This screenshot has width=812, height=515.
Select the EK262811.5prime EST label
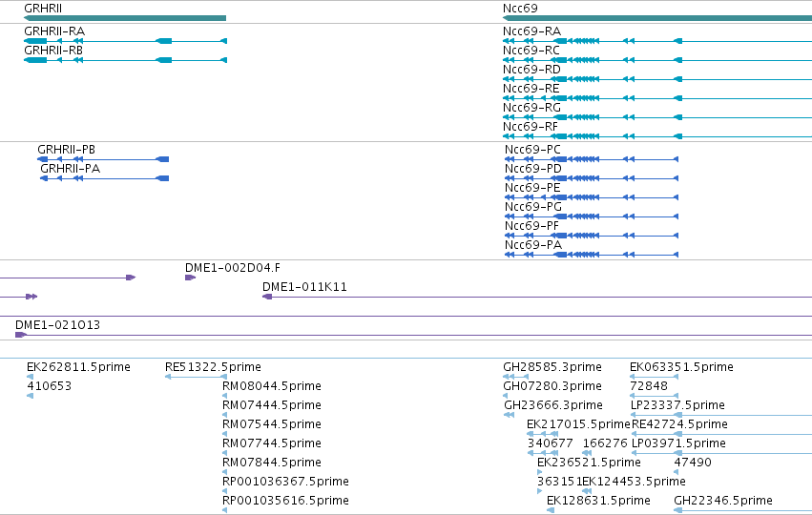(78, 367)
